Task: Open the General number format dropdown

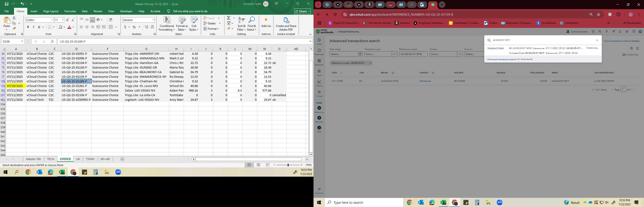Action: point(153,20)
